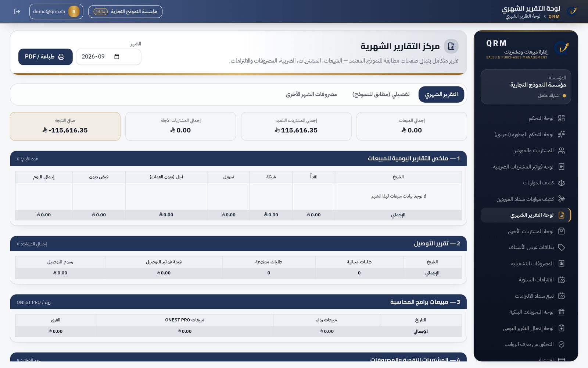Click the مبيعات ONEST PRO column header
This screenshot has width=588, height=368.
(x=184, y=320)
